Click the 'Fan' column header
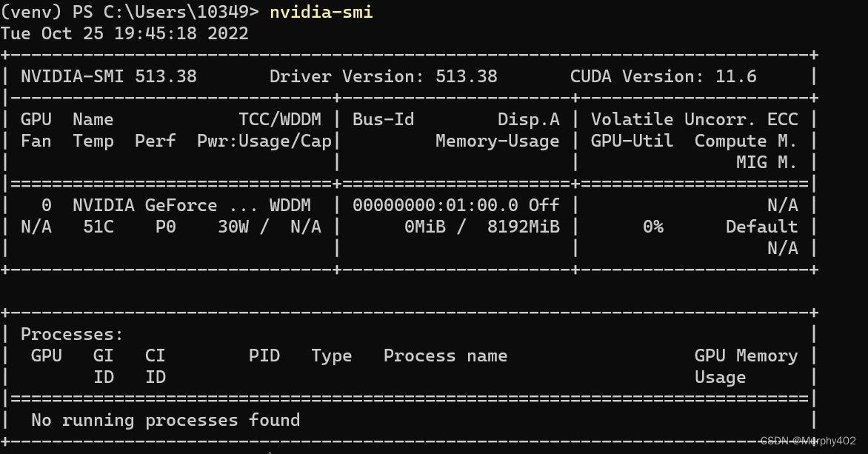868x454 pixels. pos(36,141)
